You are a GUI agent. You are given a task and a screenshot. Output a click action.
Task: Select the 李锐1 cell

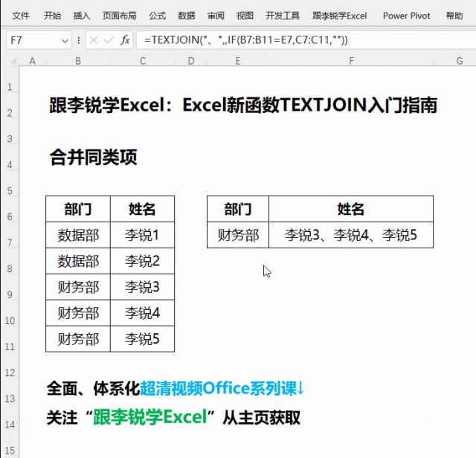(142, 235)
